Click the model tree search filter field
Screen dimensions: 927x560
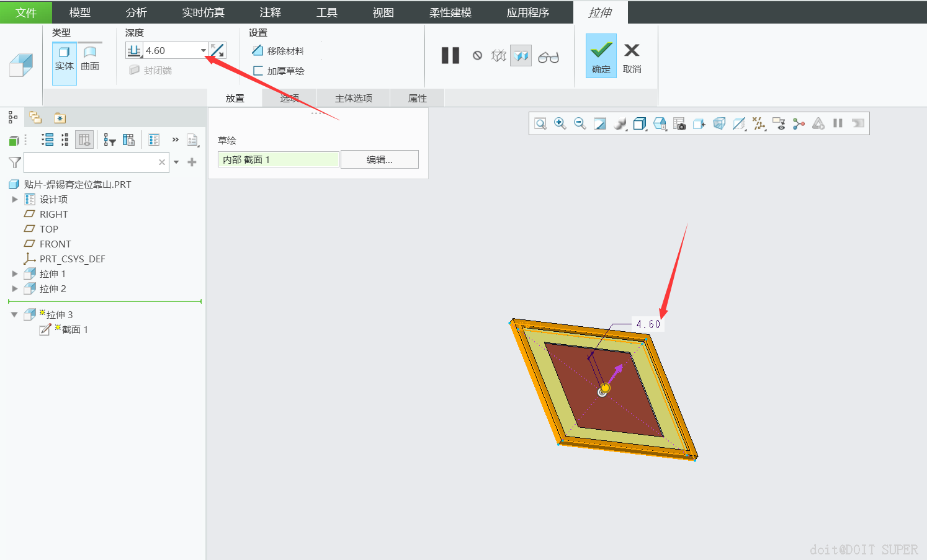coord(91,162)
